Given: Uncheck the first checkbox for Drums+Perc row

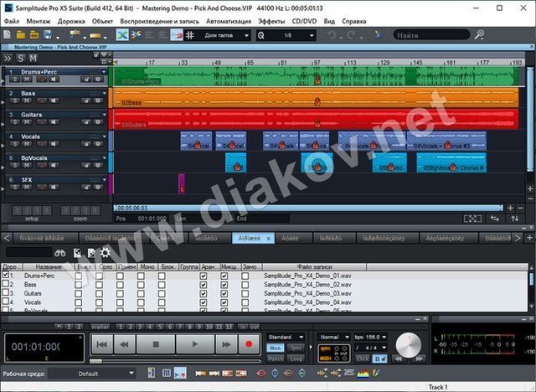Looking at the screenshot, I should (x=6, y=276).
